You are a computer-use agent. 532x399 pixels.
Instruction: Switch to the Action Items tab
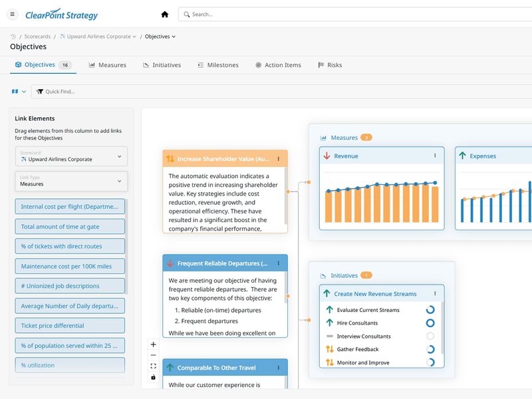coord(278,65)
